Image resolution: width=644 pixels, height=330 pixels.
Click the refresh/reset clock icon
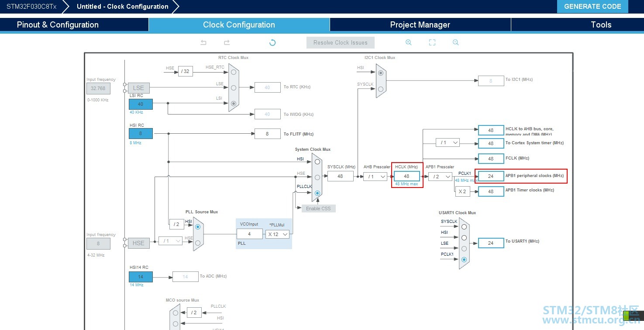272,42
